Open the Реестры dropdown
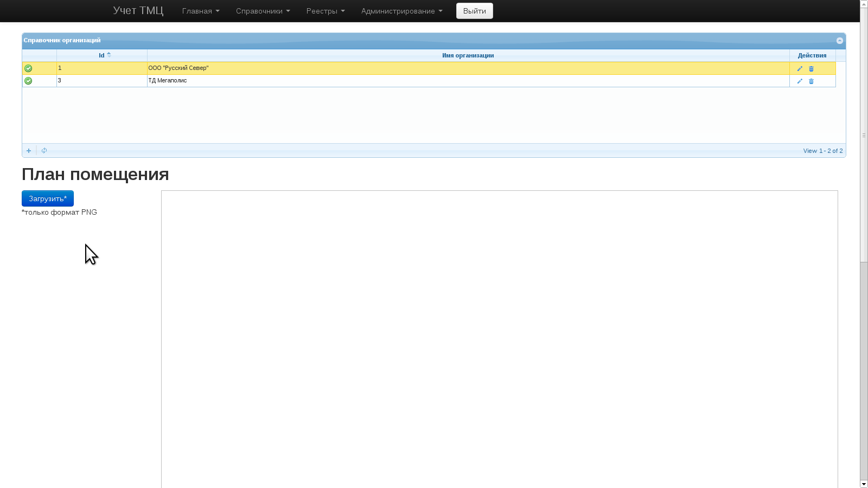 point(325,11)
